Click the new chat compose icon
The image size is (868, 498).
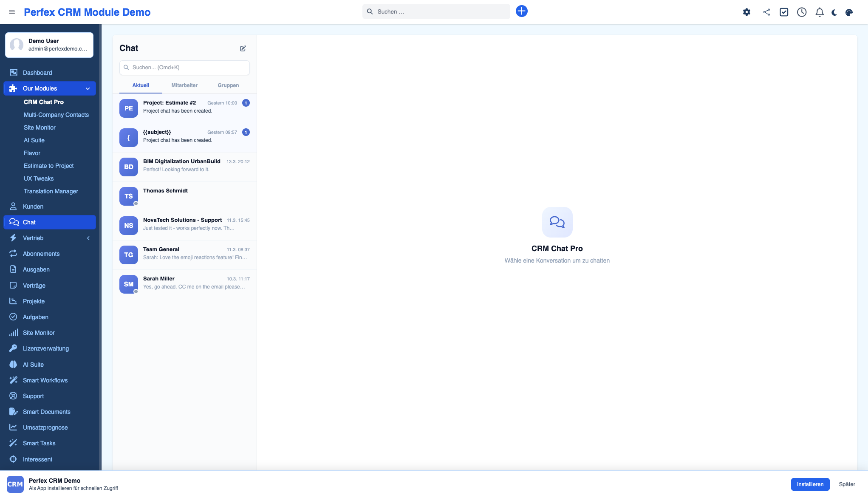click(243, 48)
